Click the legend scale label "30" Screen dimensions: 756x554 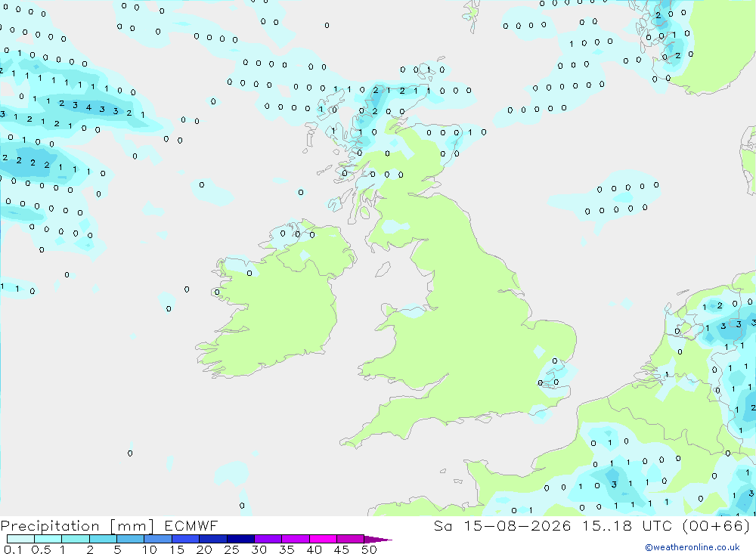[x=259, y=549]
